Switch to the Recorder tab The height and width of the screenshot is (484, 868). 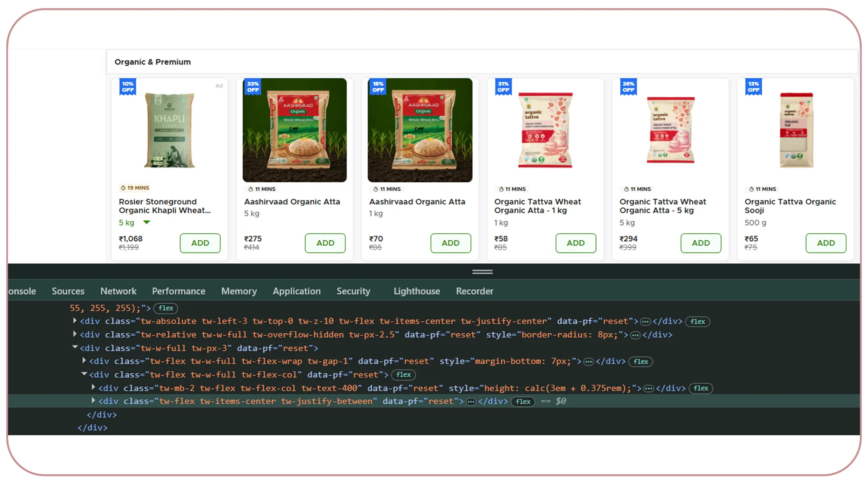[x=474, y=291]
